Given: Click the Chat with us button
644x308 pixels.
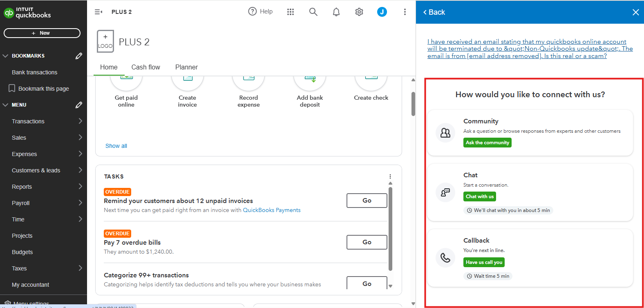Looking at the screenshot, I should coord(480,196).
